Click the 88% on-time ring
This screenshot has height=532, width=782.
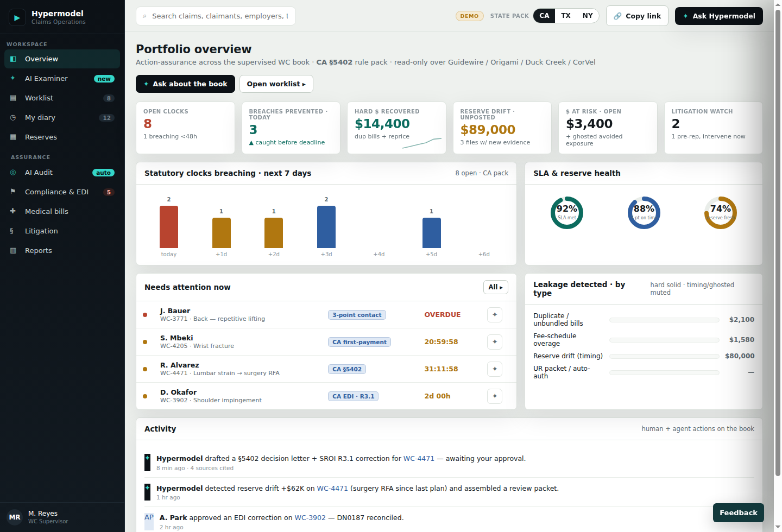644,213
